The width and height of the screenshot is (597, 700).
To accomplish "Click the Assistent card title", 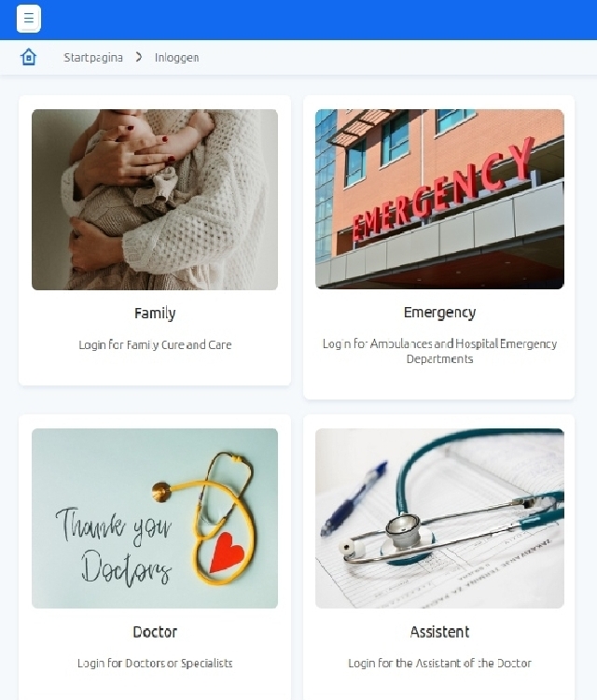I will [439, 632].
